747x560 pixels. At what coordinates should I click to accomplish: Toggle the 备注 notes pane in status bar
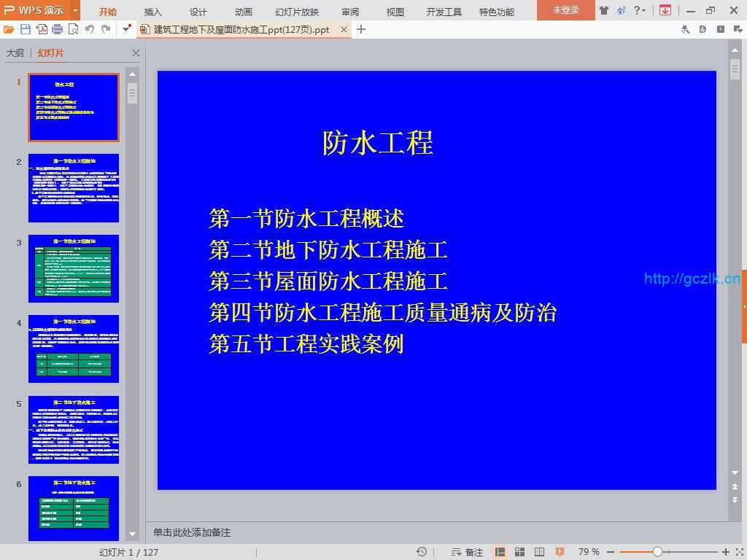tap(468, 552)
